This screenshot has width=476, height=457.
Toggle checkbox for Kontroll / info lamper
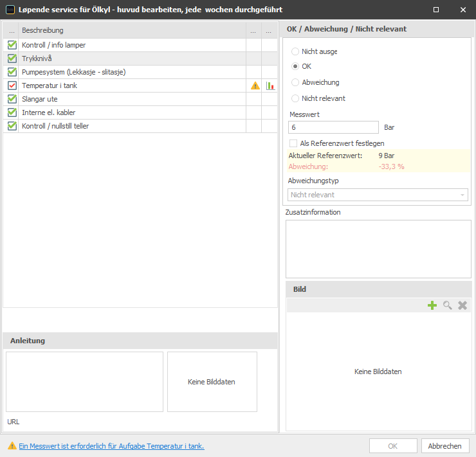(12, 45)
